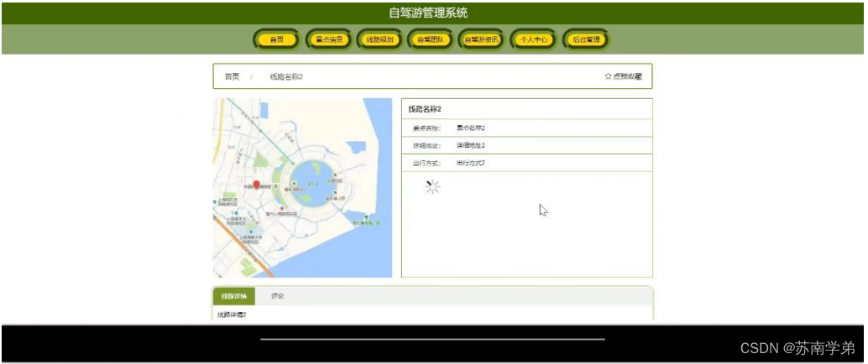This screenshot has width=868, height=364.
Task: Click the 首页 breadcrumb link
Action: (232, 77)
